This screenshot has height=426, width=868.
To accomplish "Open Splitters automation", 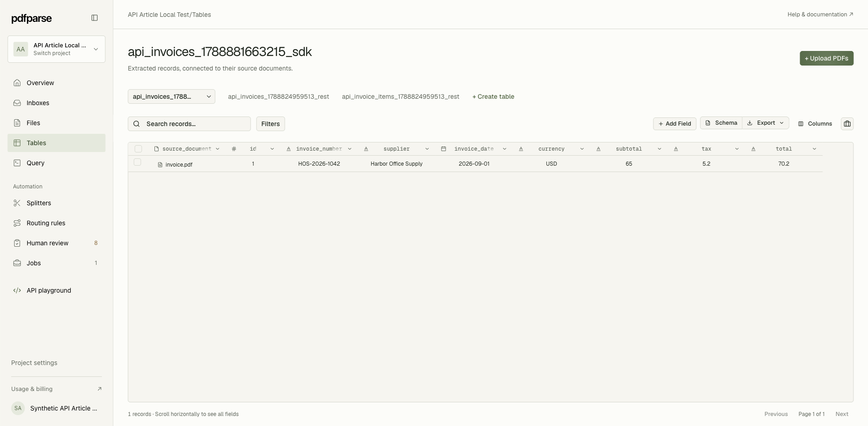I will tap(56, 203).
